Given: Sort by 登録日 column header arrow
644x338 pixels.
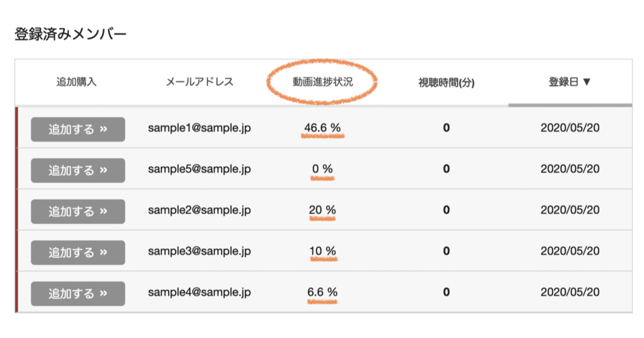Looking at the screenshot, I should [586, 82].
